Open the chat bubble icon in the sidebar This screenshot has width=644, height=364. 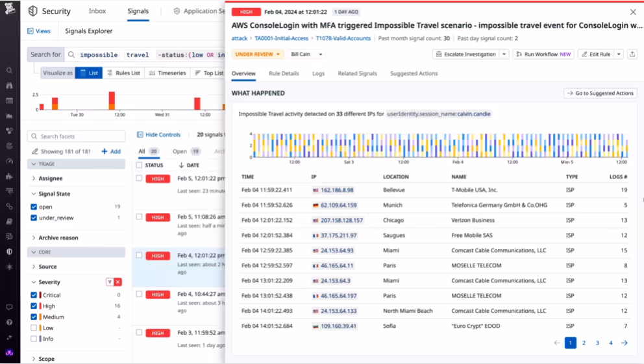tap(10, 308)
